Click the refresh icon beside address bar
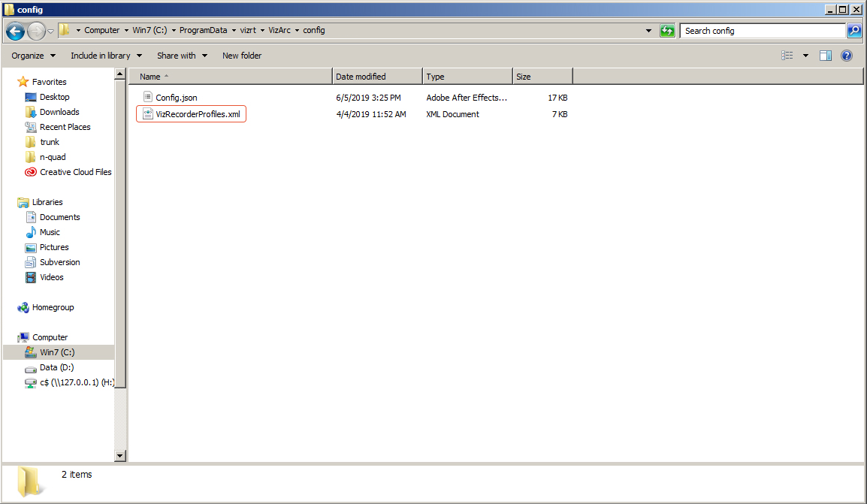The width and height of the screenshot is (867, 504). [667, 31]
